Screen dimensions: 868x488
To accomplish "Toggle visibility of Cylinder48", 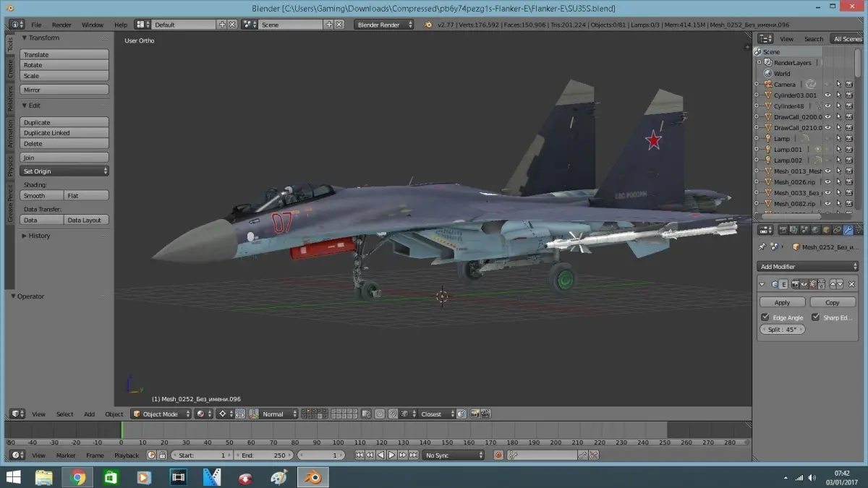I will pyautogui.click(x=828, y=106).
